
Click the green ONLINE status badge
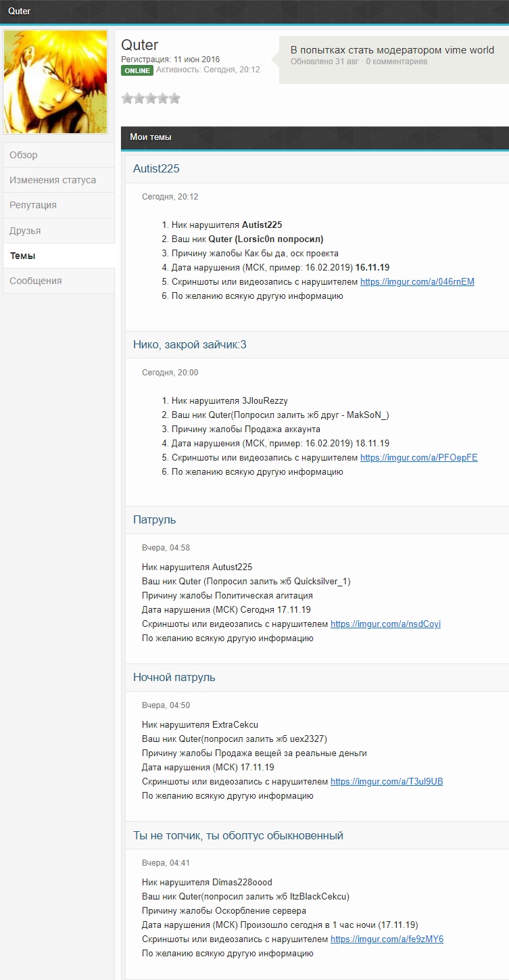137,70
